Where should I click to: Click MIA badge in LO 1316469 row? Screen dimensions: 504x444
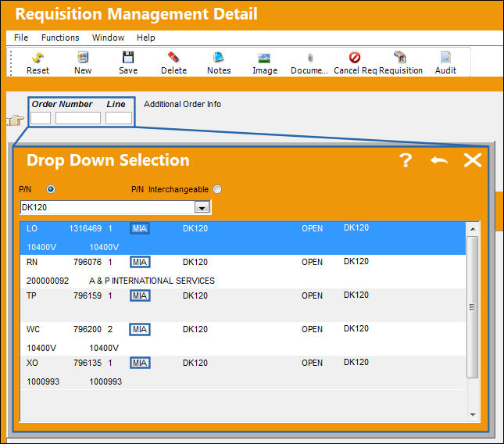point(140,228)
